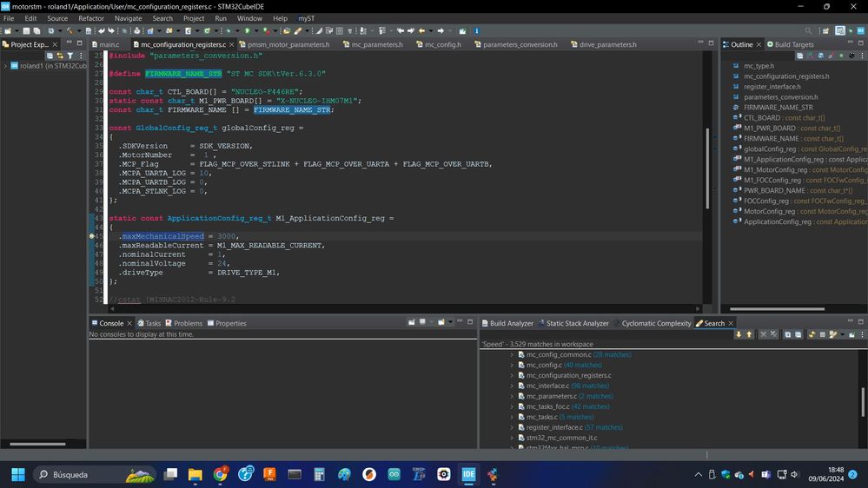Expand all search results
This screenshot has width=868, height=488.
pyautogui.click(x=788, y=334)
